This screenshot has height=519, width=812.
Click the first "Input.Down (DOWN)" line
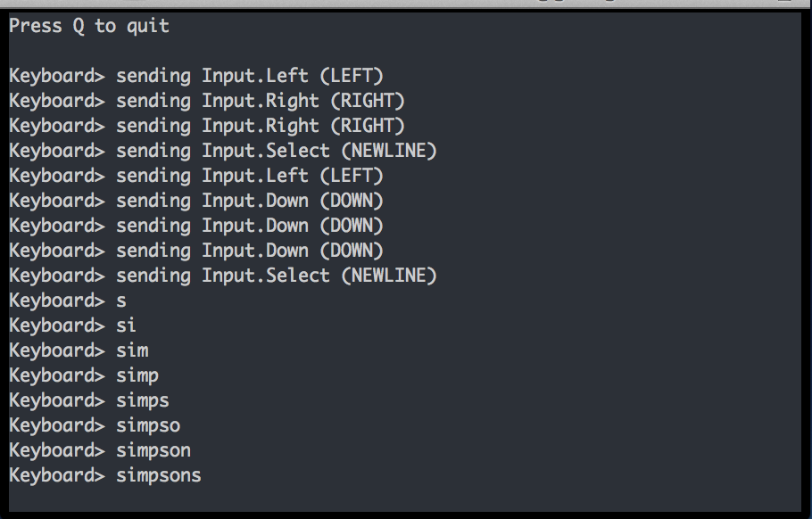196,201
